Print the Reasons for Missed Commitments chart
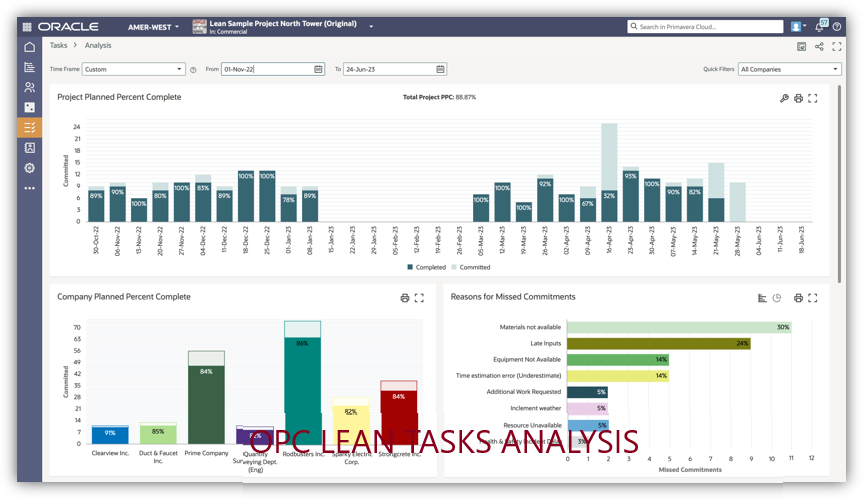The image size is (863, 499). point(798,298)
